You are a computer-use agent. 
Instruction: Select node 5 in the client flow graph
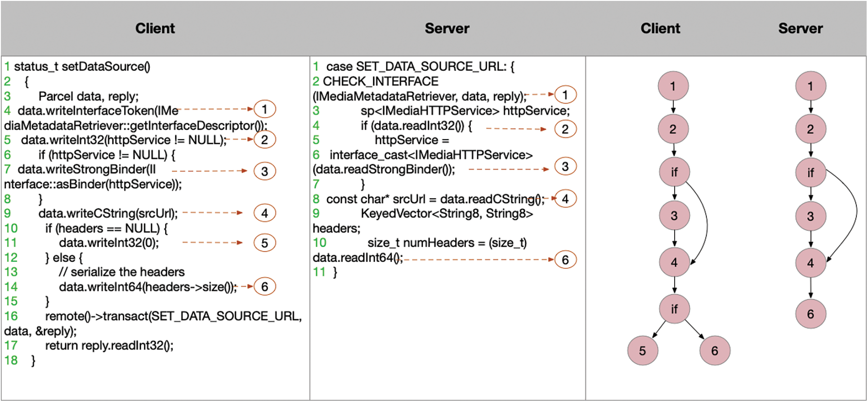point(642,351)
